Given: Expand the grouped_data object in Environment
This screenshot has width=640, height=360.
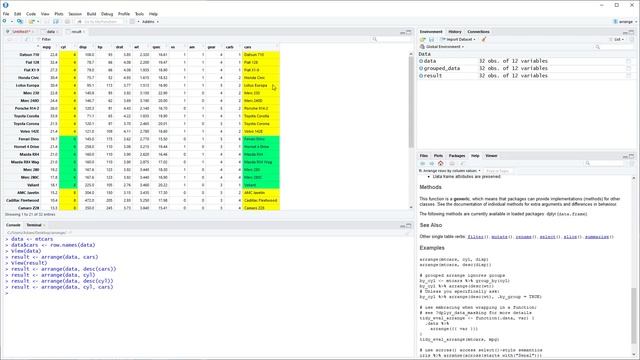Looking at the screenshot, I should [421, 69].
